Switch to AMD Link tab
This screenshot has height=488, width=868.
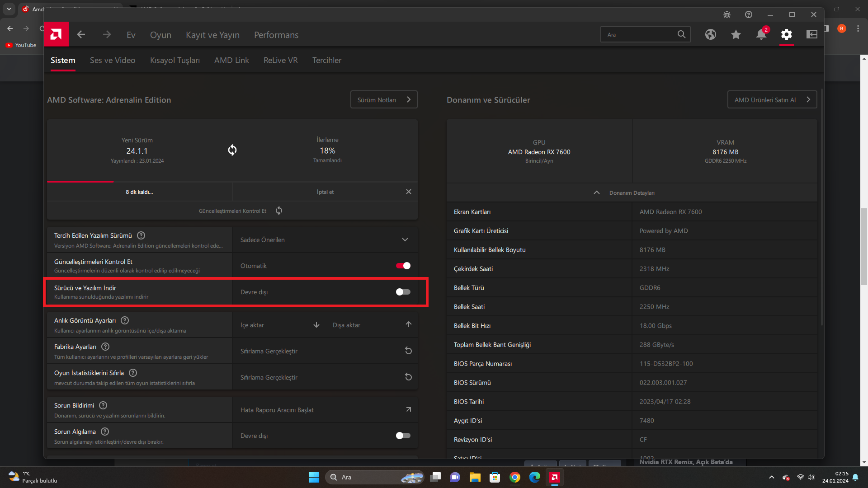[x=231, y=60]
